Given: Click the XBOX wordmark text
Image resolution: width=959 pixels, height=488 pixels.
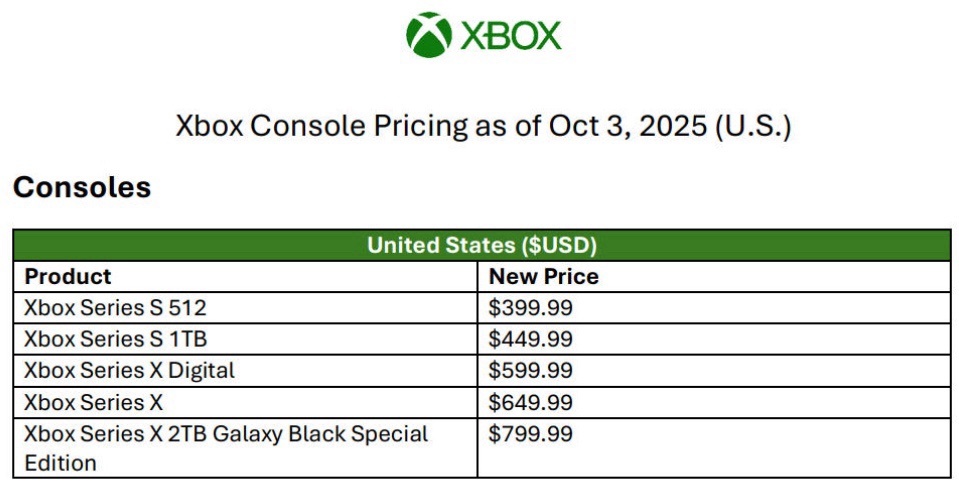Looking at the screenshot, I should click(x=511, y=35).
